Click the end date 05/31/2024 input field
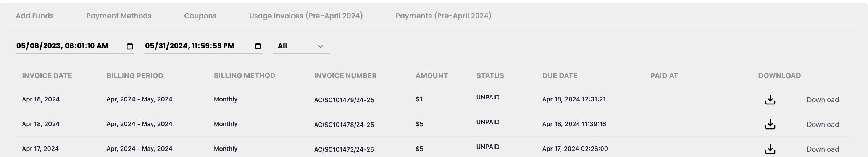 (x=190, y=46)
